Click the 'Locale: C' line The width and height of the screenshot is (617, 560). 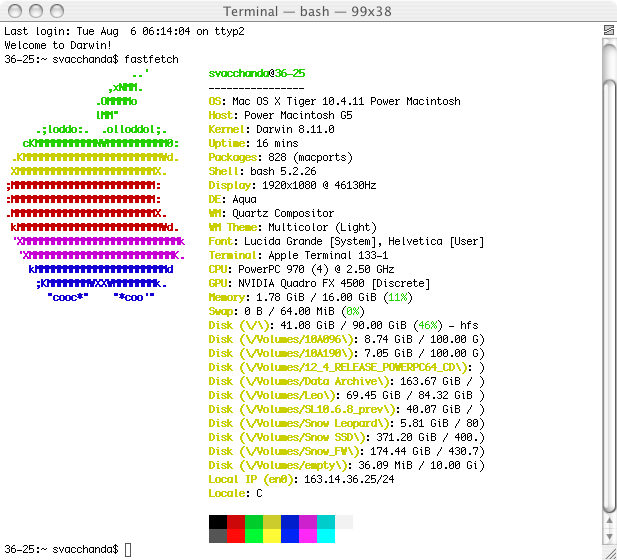[235, 493]
